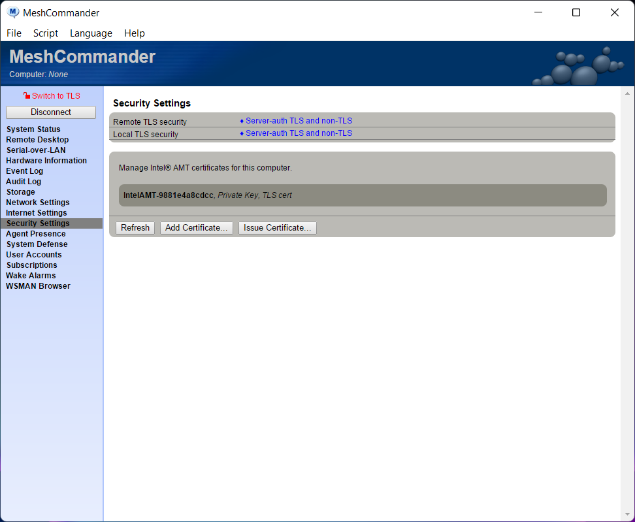The image size is (635, 522).
Task: Select Serial-over-LAN in sidebar
Action: [x=38, y=150]
